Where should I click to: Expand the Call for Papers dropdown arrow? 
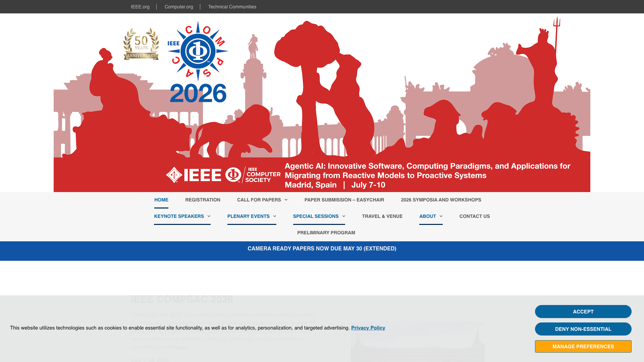pyautogui.click(x=286, y=200)
